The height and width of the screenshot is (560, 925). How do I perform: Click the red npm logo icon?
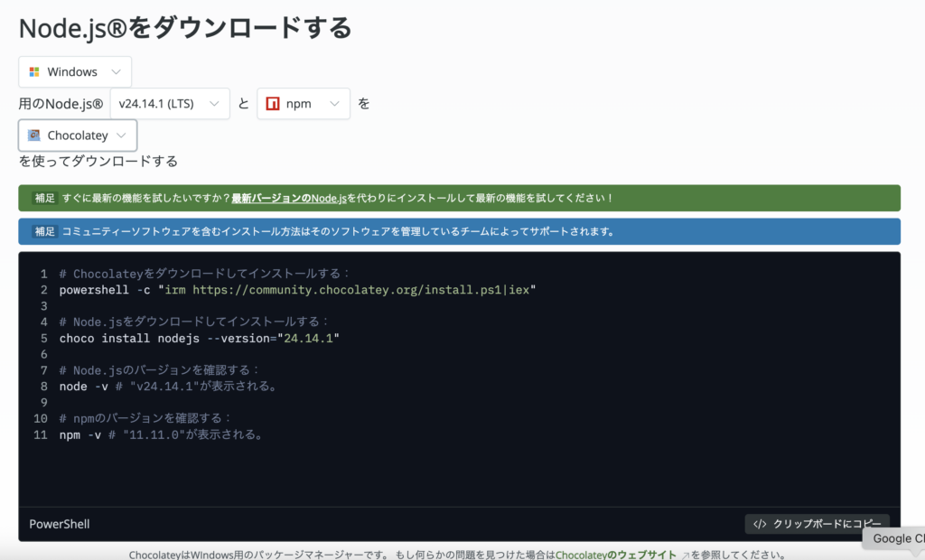272,104
